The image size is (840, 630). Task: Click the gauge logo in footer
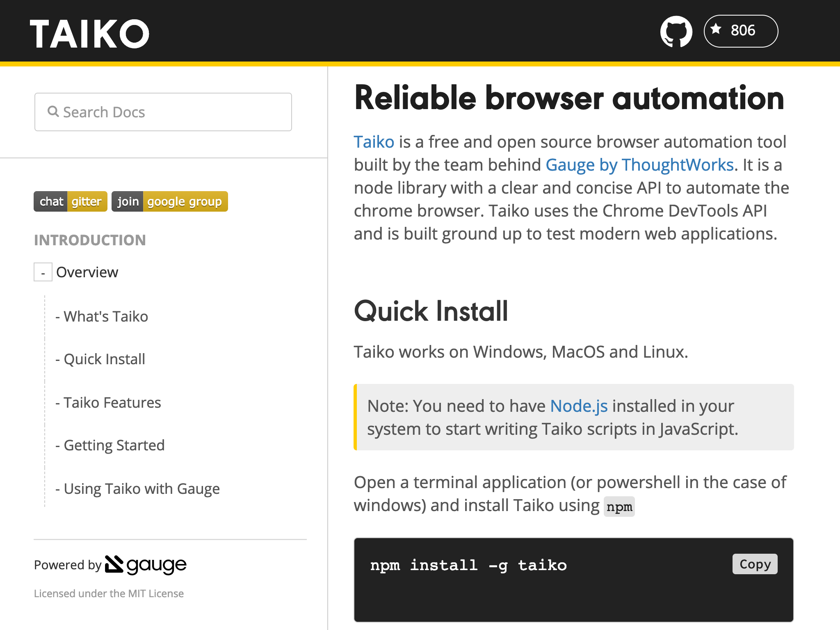click(x=146, y=565)
